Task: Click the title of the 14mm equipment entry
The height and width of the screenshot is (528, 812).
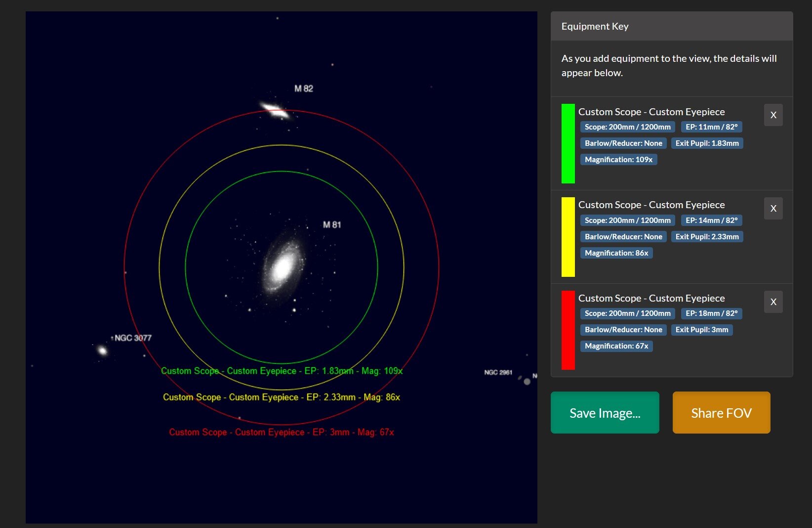Action: click(651, 205)
